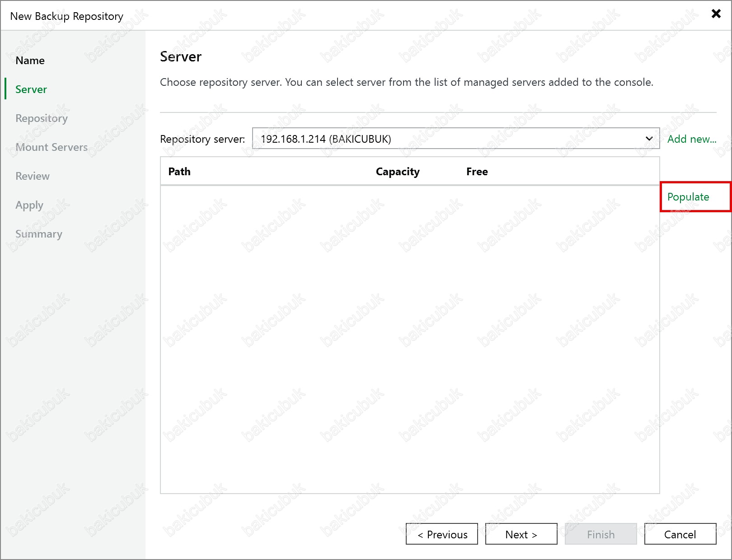Screen dimensions: 732x560
Task: Click Populate to list server paths
Action: [x=688, y=197]
